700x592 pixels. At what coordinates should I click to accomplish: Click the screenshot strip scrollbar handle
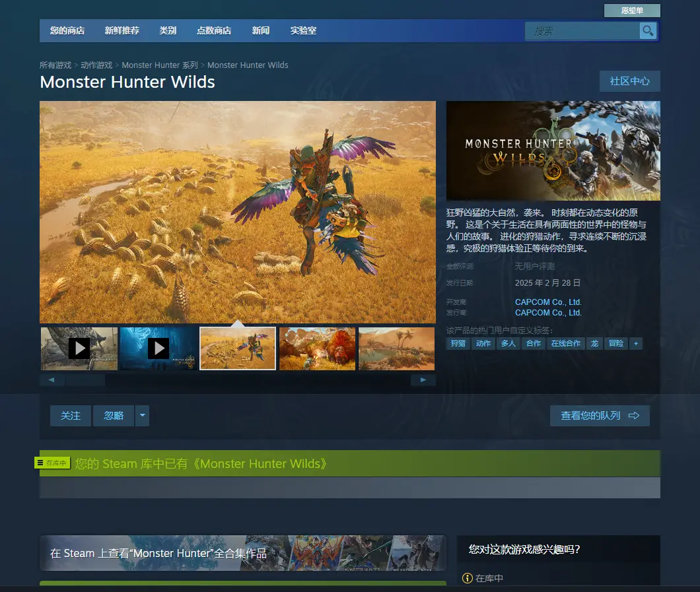coord(85,379)
